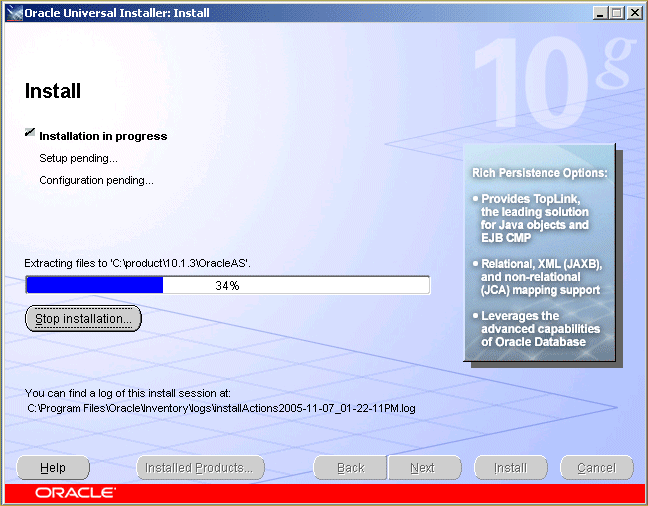Viewport: 648px width, 506px height.
Task: Click the Next button
Action: pyautogui.click(x=425, y=468)
